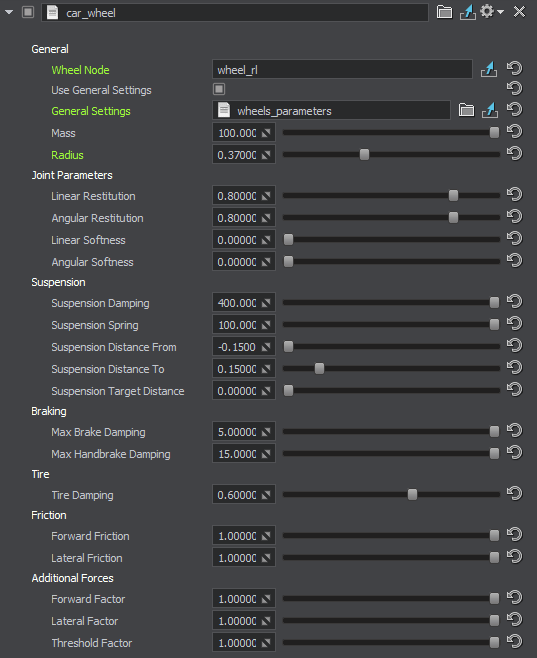Select the car_wheel property file name field
The image size is (537, 658).
235,13
